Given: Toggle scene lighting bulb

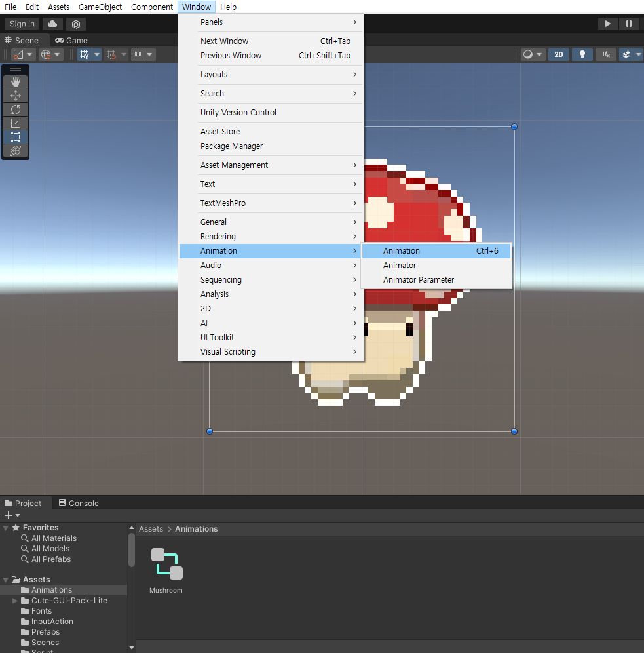Looking at the screenshot, I should pos(582,54).
